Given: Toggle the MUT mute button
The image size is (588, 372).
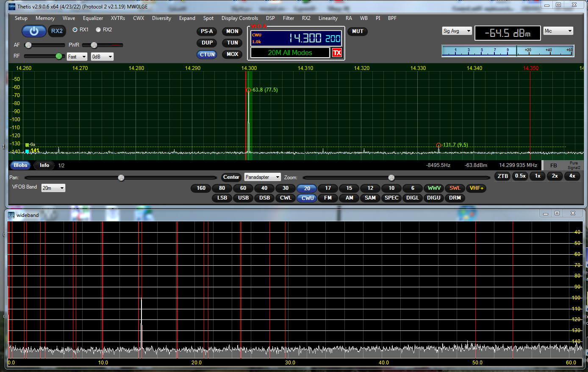Looking at the screenshot, I should pos(358,31).
